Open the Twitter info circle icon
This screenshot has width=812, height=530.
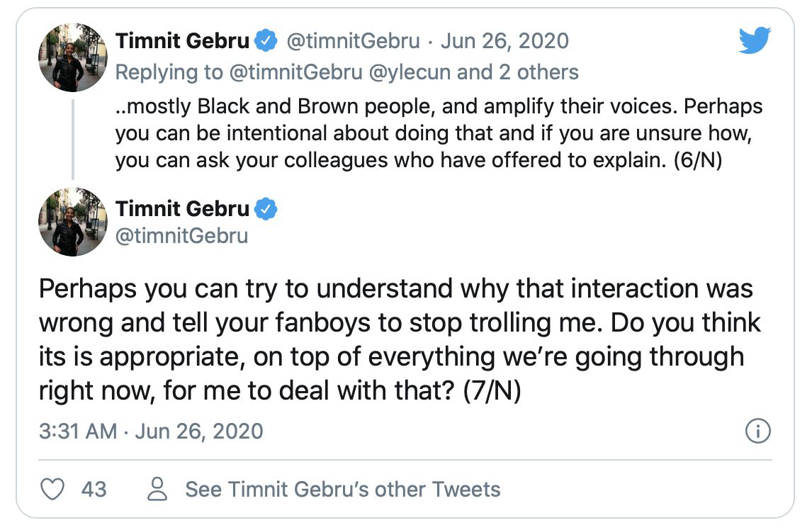pos(758,431)
